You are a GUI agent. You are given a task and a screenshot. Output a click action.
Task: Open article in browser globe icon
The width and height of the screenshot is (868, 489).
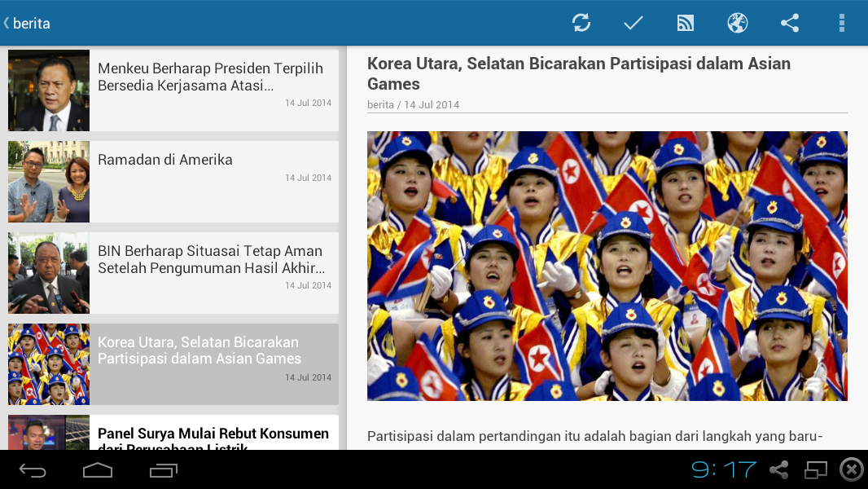point(738,23)
